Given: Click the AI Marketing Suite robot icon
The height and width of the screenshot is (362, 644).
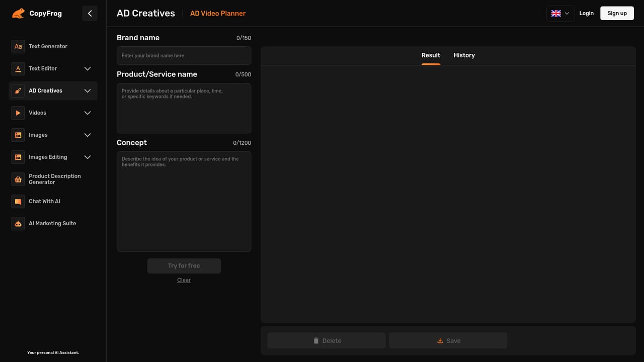Looking at the screenshot, I should 18,223.
